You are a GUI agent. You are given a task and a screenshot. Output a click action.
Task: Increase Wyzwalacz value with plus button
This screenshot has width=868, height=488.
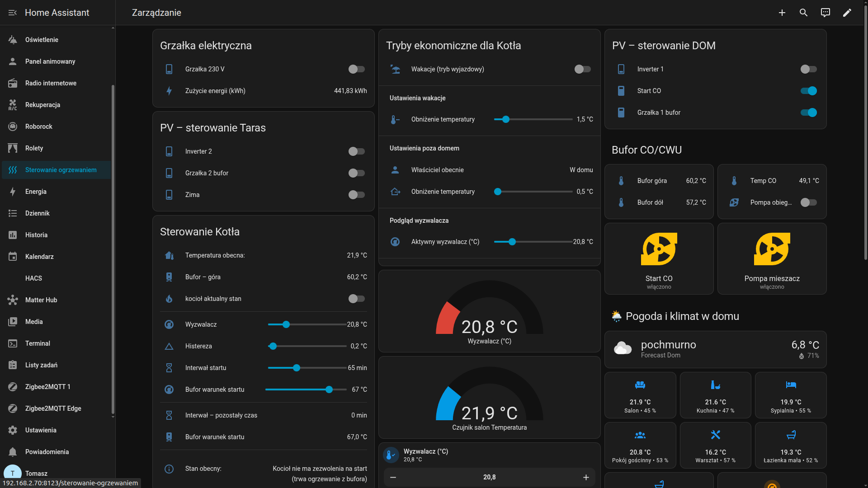[586, 477]
